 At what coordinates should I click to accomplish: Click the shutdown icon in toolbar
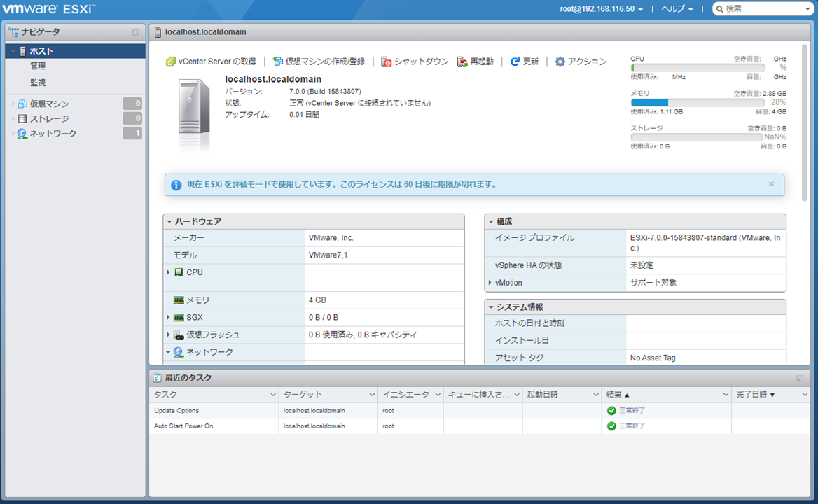(386, 62)
